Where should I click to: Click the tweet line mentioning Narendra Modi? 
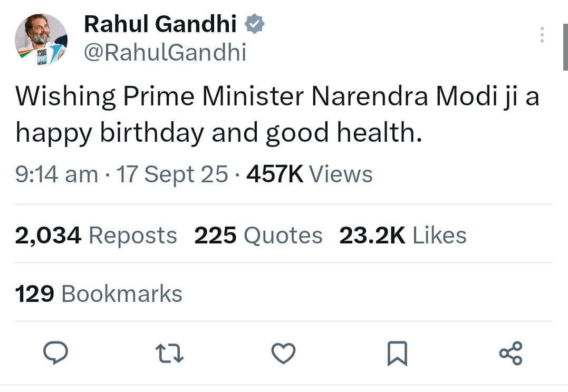click(x=277, y=97)
